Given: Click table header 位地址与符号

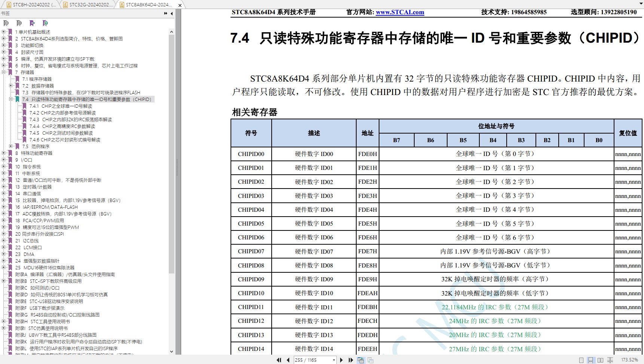Looking at the screenshot, I should (496, 126).
